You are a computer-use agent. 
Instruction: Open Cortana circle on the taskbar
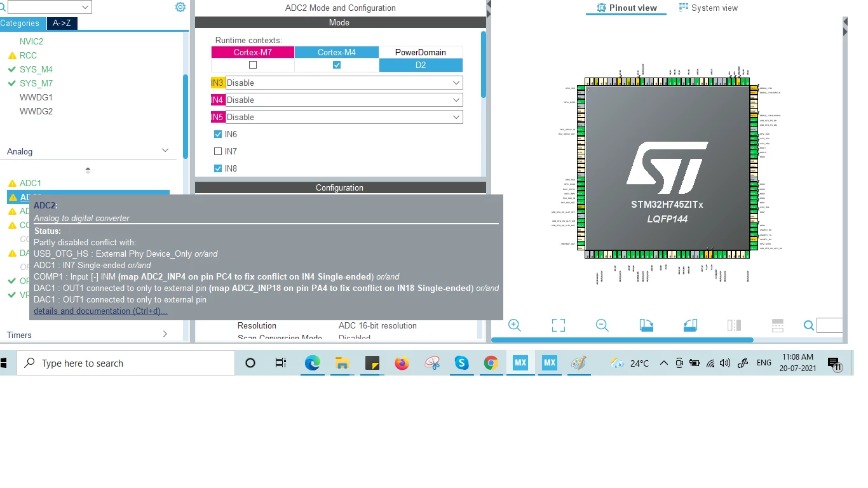[x=250, y=363]
